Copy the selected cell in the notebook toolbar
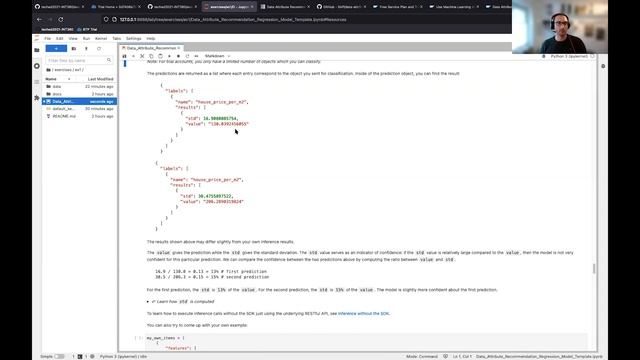Viewport: 640px width, 360px height. point(151,56)
